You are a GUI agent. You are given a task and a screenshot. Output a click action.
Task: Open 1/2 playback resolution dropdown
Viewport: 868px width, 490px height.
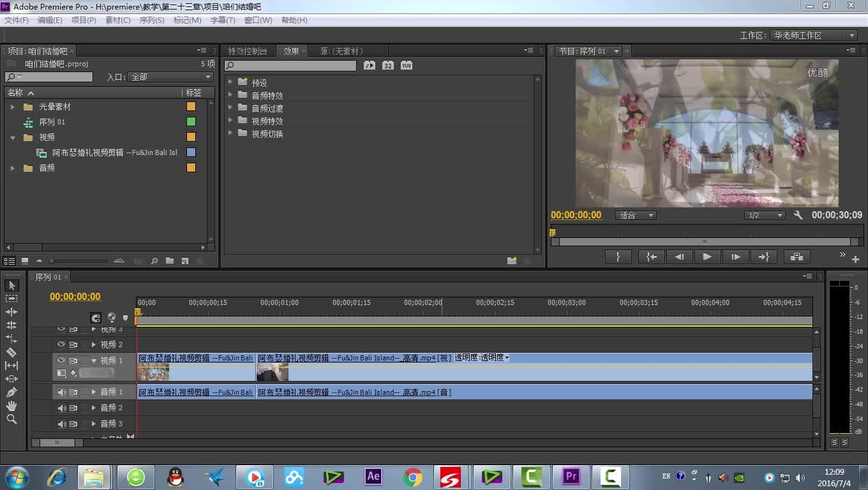pyautogui.click(x=764, y=215)
